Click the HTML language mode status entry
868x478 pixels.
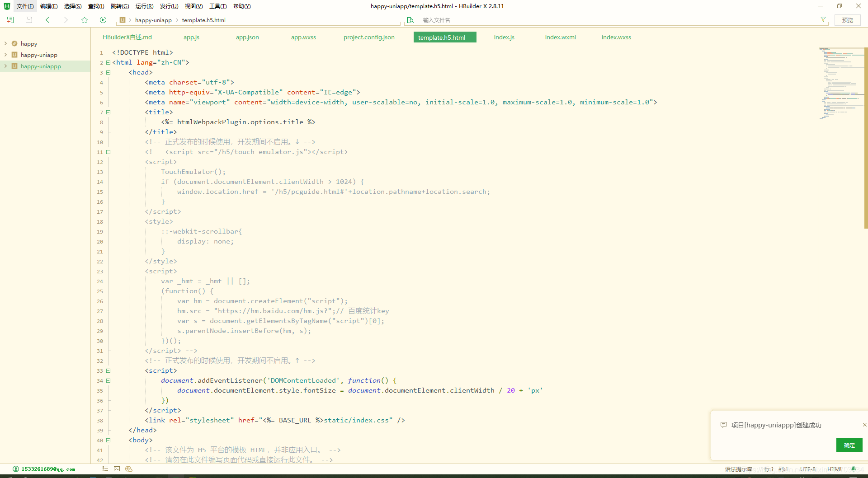coord(835,469)
